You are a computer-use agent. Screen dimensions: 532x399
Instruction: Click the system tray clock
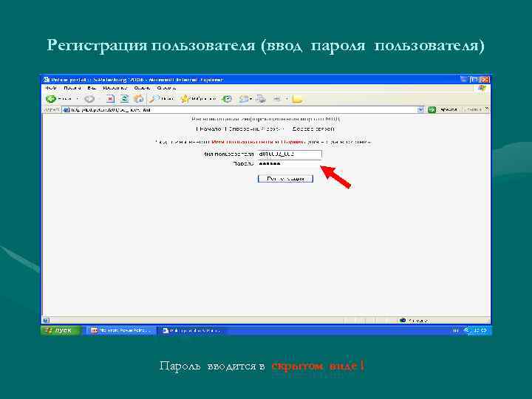(x=480, y=330)
